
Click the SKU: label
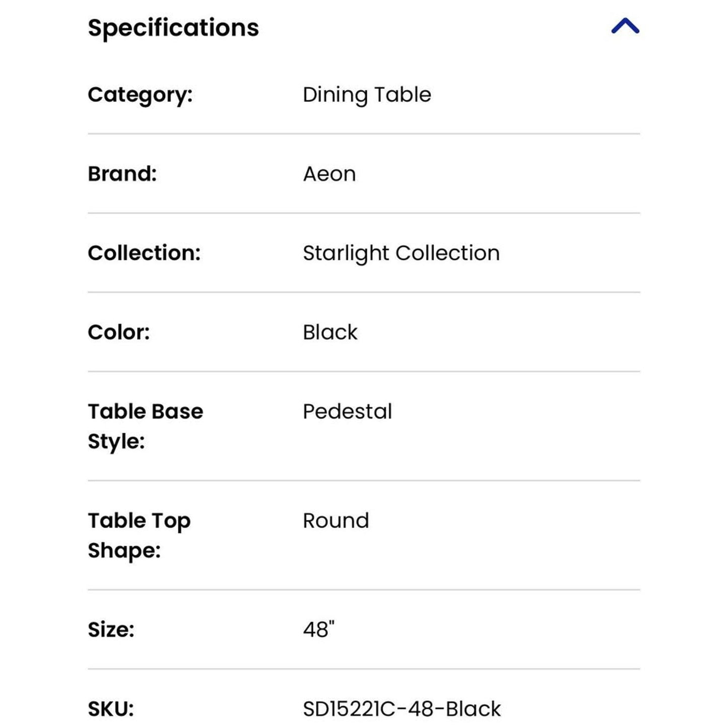click(x=111, y=709)
